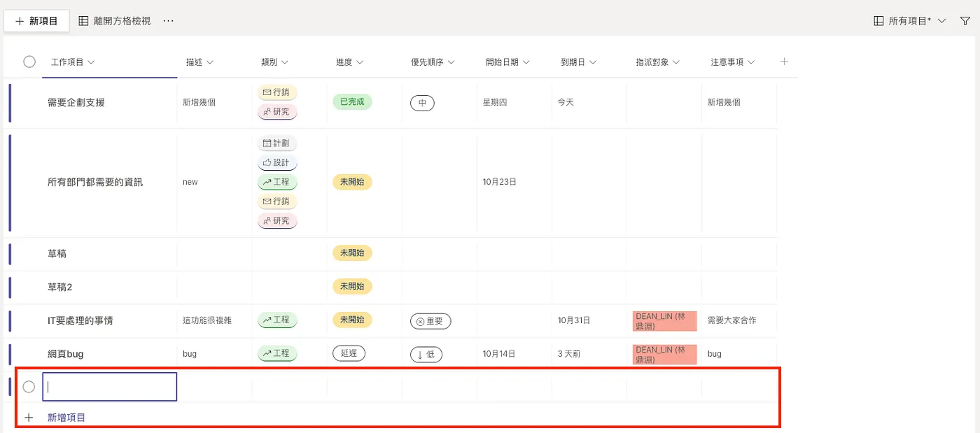Open the 描述 column dropdown

(199, 62)
